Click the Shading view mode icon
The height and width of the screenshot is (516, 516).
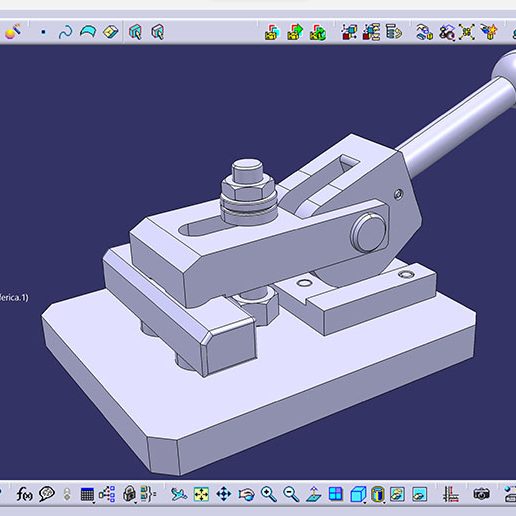pyautogui.click(x=378, y=494)
